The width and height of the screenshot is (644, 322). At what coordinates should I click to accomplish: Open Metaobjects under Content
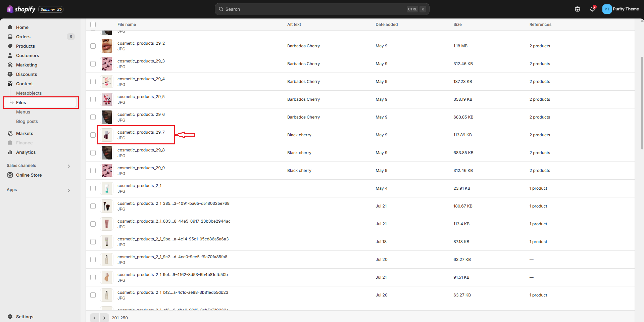[x=29, y=93]
